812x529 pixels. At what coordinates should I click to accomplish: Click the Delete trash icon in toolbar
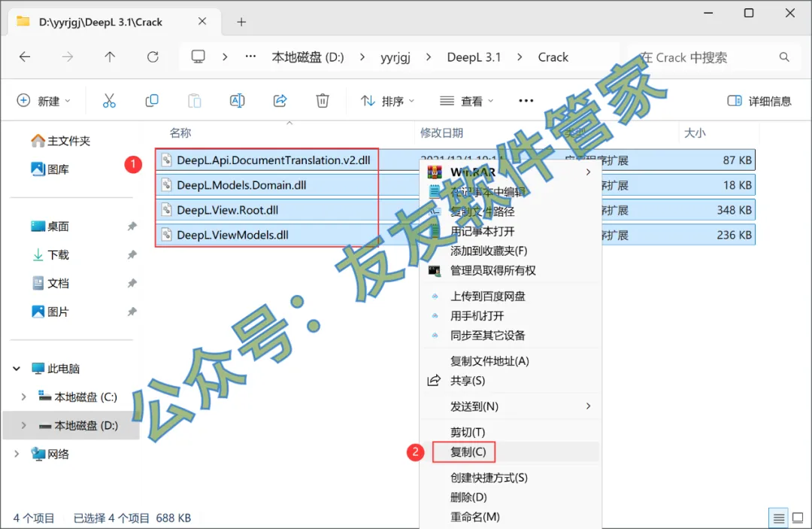click(x=322, y=101)
